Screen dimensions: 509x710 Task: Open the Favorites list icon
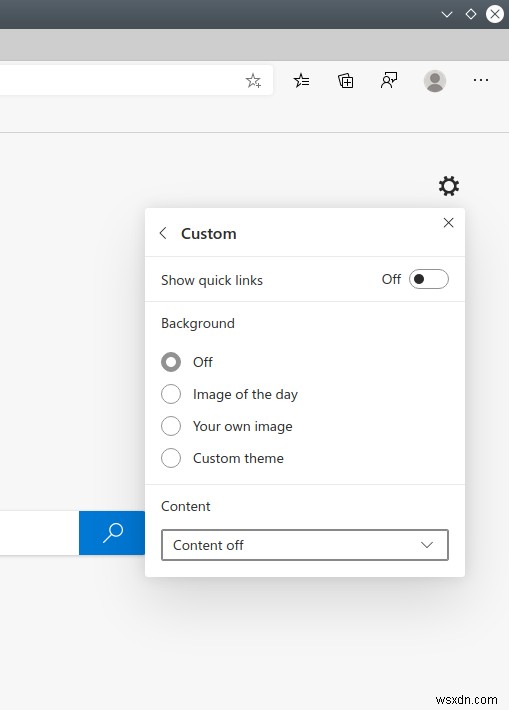[x=301, y=81]
